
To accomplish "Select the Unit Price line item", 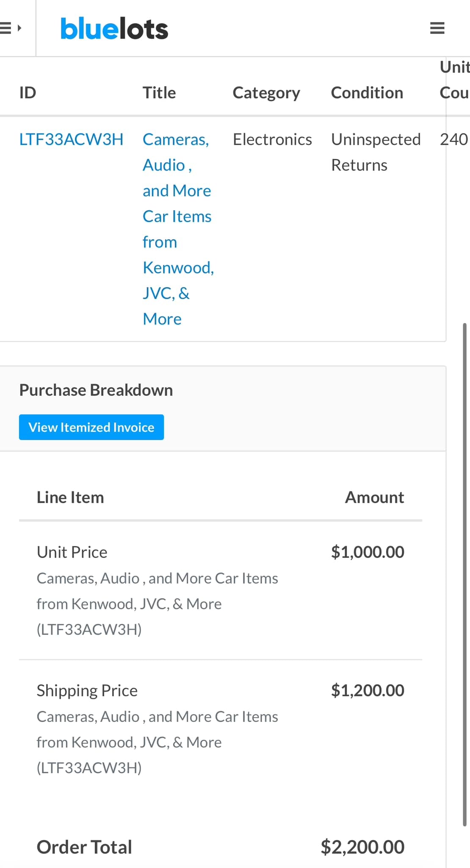I will pos(72,552).
